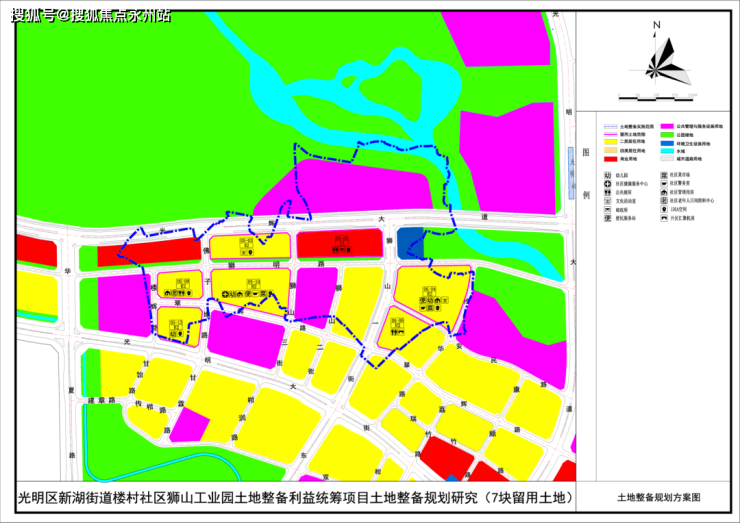
Task: Click the 土地整备规划方案图 title box
Action: click(659, 497)
